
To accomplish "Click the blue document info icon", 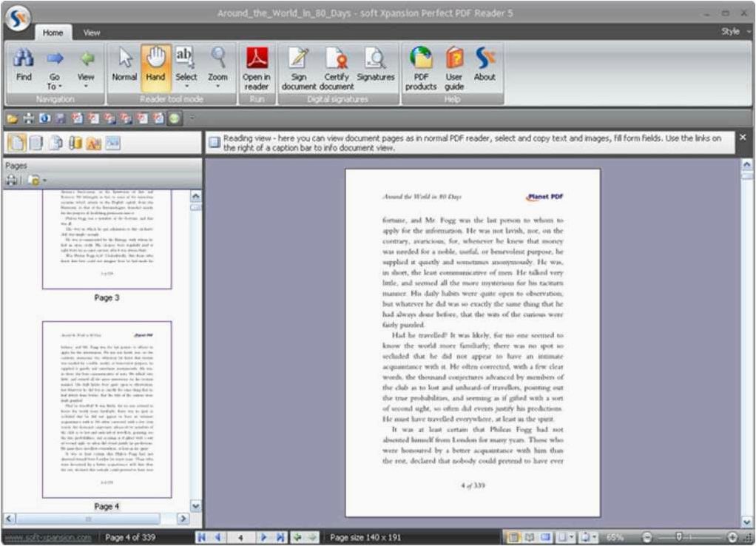I will (x=45, y=118).
